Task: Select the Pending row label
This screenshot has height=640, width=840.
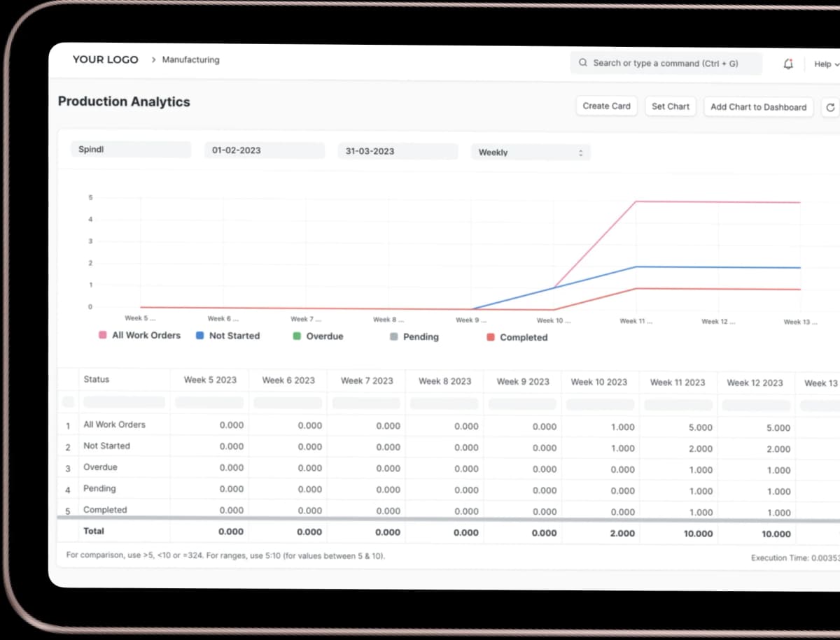Action: point(99,488)
